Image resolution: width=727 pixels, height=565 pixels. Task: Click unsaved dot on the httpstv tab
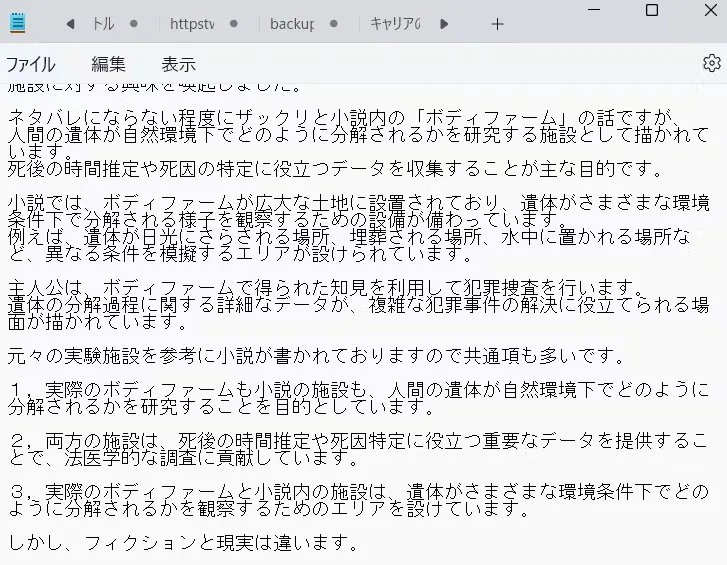tap(233, 24)
